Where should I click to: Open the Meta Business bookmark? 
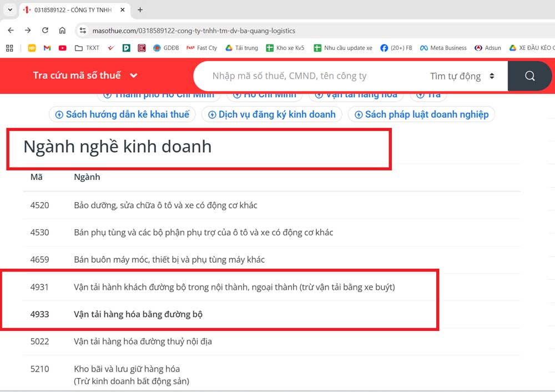point(442,48)
